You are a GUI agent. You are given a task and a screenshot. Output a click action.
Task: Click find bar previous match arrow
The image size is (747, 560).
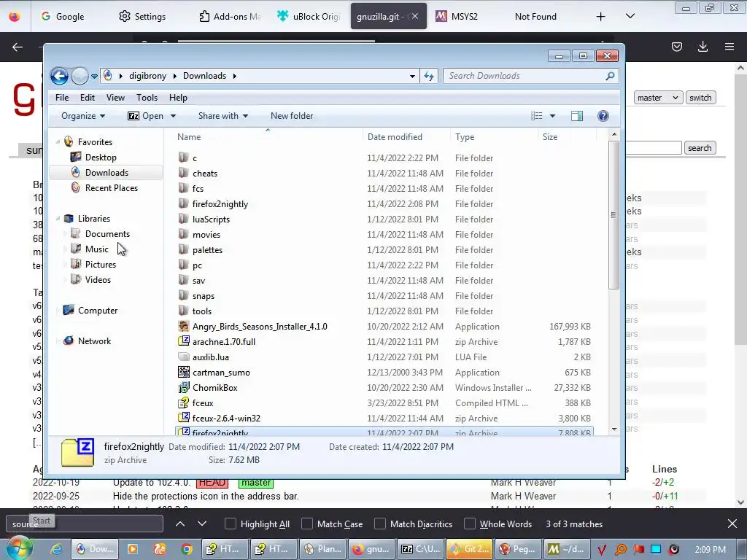(180, 524)
